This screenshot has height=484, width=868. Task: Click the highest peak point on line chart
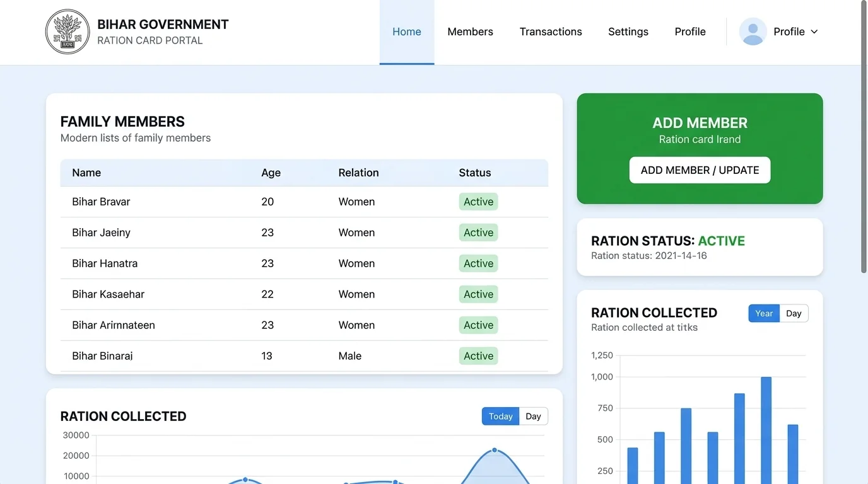click(x=495, y=450)
